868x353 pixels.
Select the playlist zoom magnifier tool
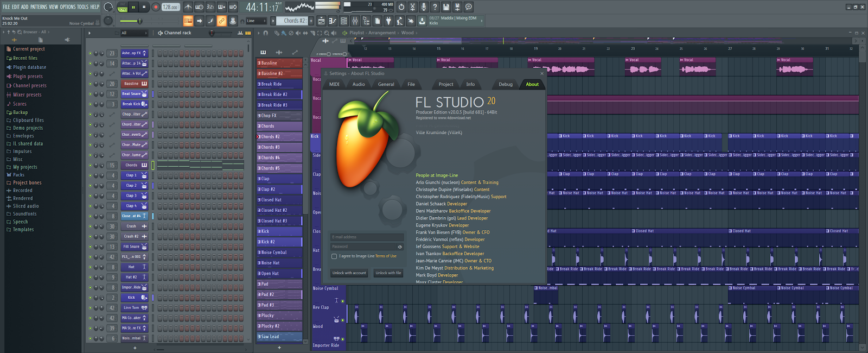click(x=327, y=33)
